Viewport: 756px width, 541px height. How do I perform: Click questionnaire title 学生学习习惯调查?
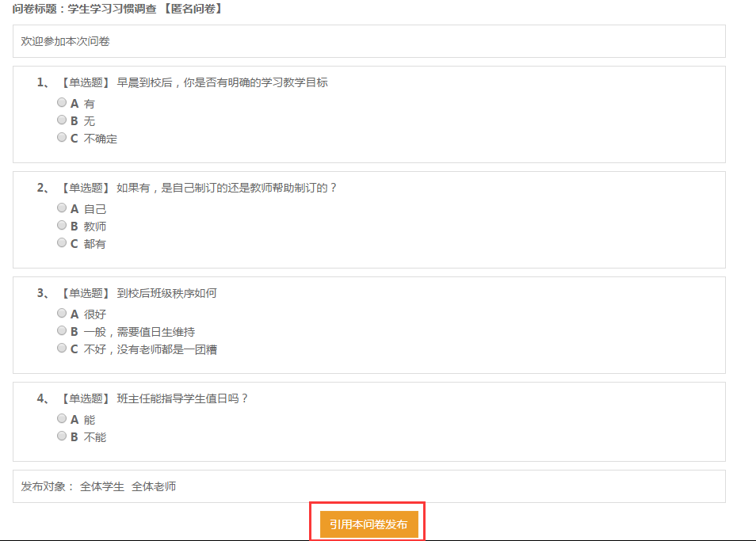[x=113, y=10]
